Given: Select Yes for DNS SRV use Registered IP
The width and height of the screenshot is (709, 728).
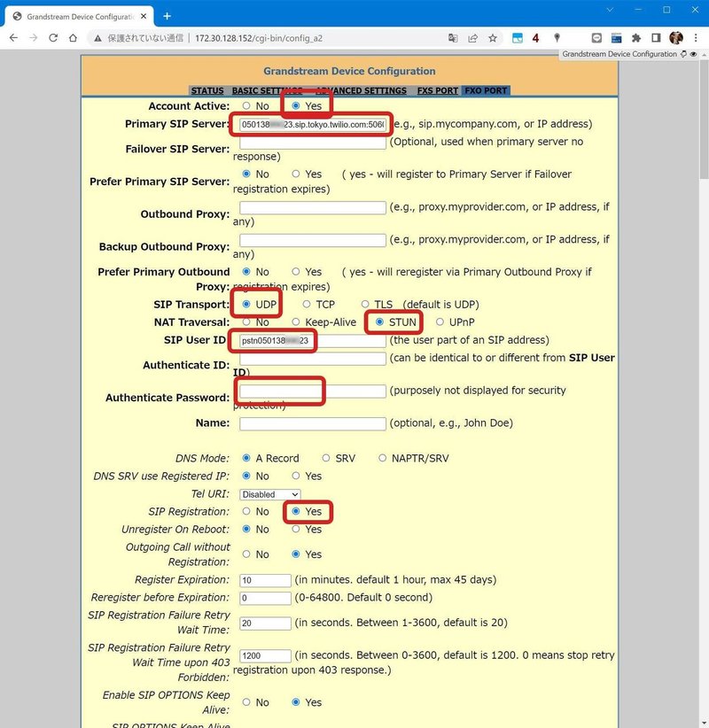Looking at the screenshot, I should [295, 476].
